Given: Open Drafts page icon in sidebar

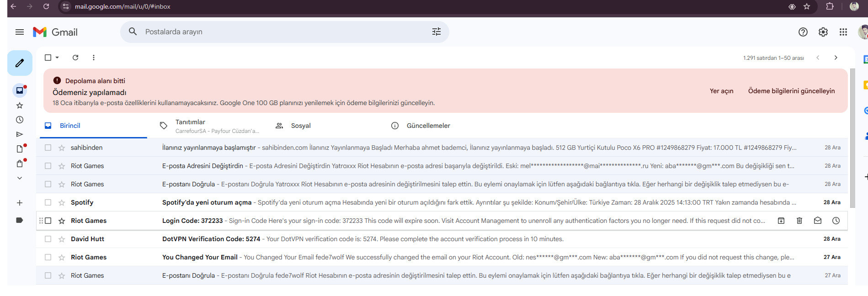Looking at the screenshot, I should 20,149.
